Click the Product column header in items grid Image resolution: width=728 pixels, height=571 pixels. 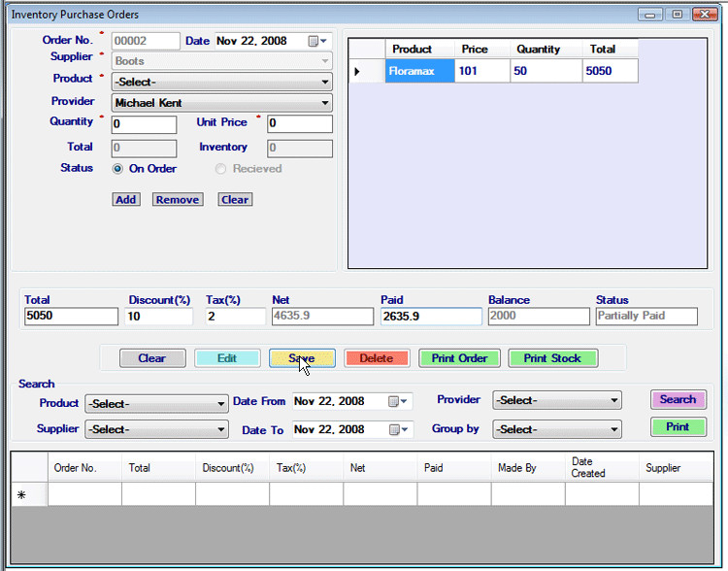click(419, 49)
